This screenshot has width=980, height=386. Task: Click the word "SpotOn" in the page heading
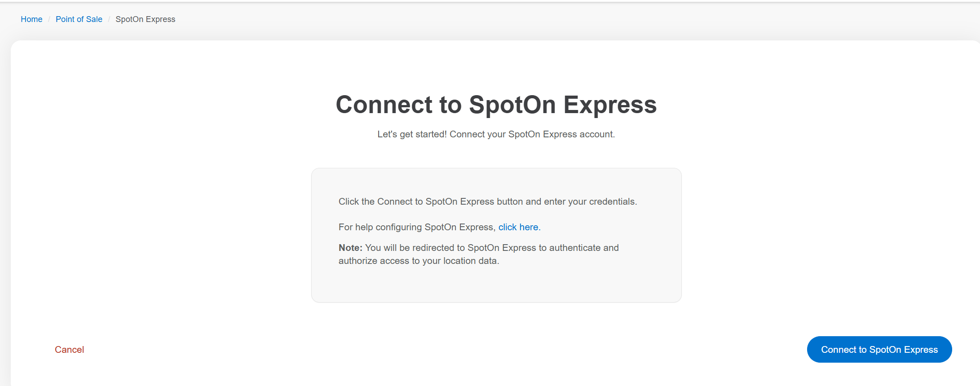[512, 105]
